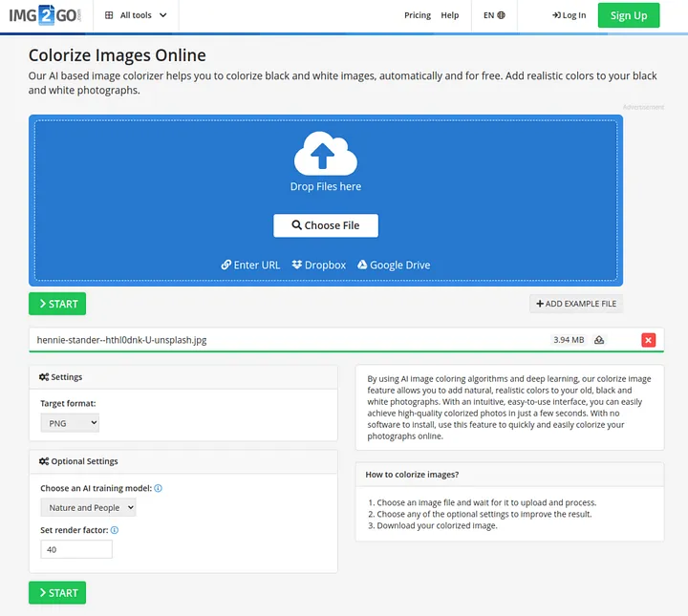
Task: Upload a file from Dropbox
Action: [x=319, y=265]
